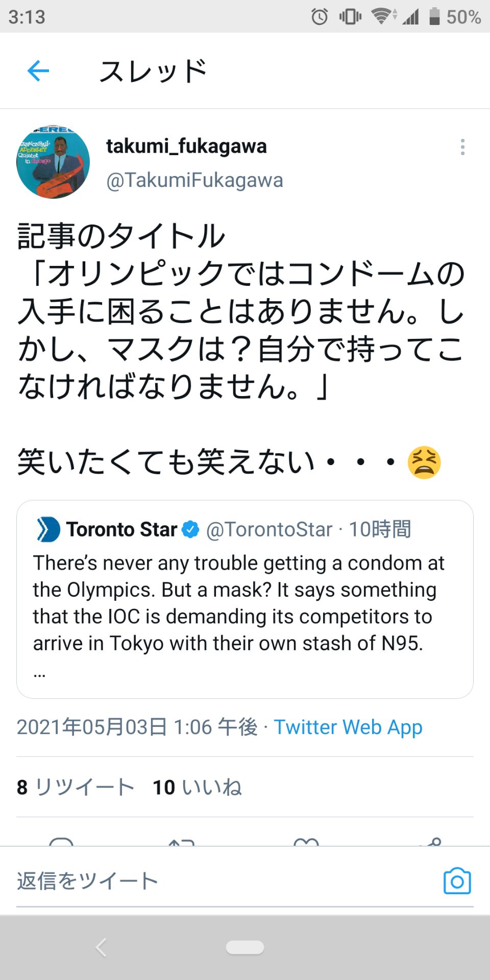This screenshot has width=490, height=980.
Task: Open the camera to attach a photo
Action: click(457, 880)
